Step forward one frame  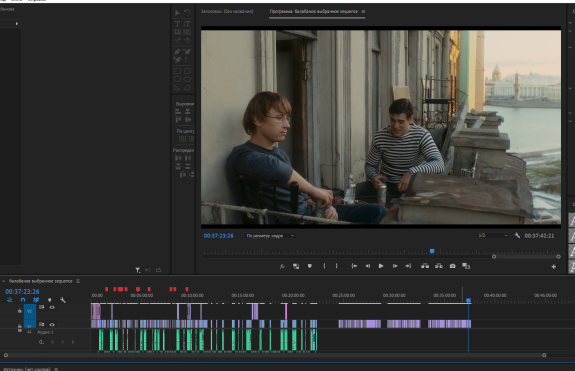click(395, 266)
